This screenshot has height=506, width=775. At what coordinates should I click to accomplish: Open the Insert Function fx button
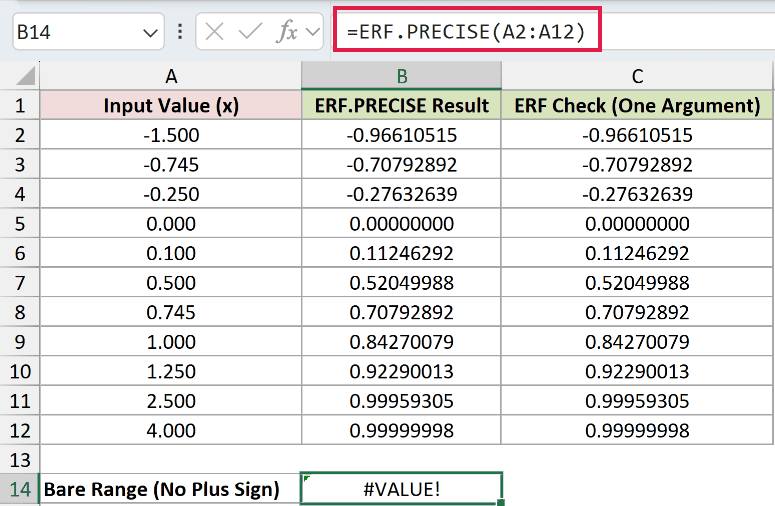287,32
